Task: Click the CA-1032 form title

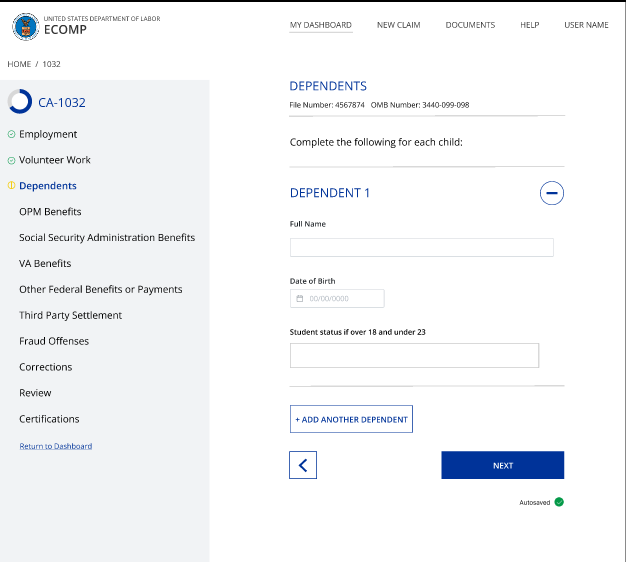Action: tap(62, 103)
